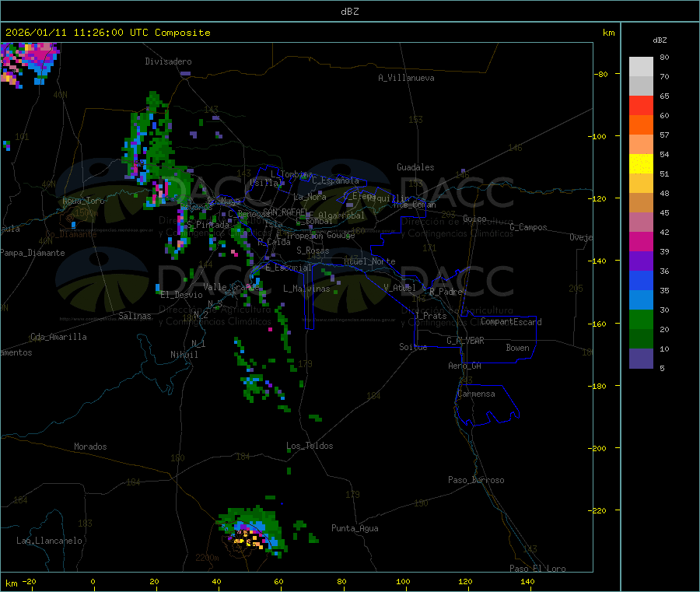Click the Paso_Barroso label
This screenshot has height=592, width=700.
476,480
